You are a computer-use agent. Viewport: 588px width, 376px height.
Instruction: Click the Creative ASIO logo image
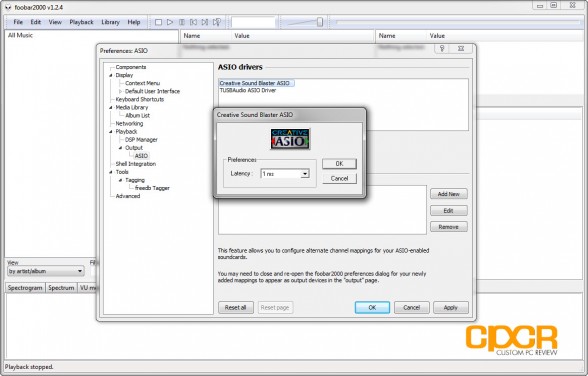290,138
